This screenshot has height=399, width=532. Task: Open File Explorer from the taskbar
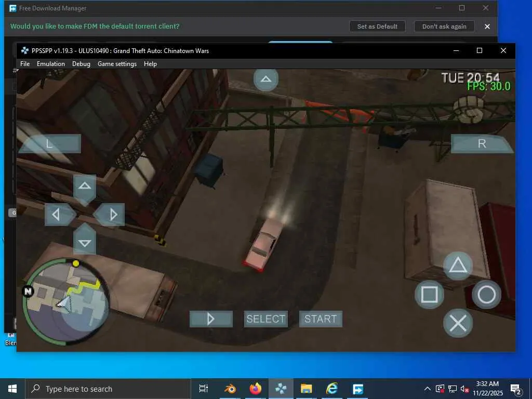[307, 389]
